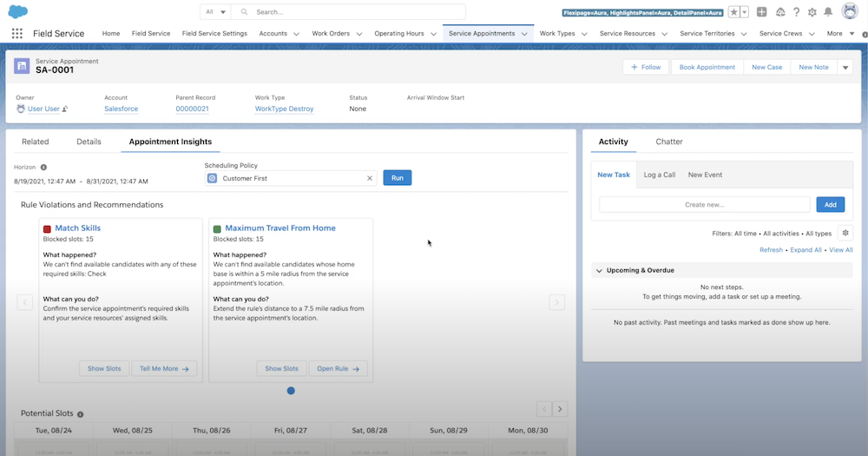Click the Favorites star icon

coord(733,12)
